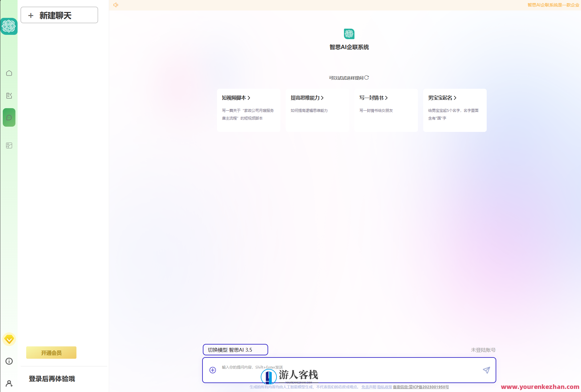Screen dimensions: 581x392
Task: Open the 隐私政策 privacy policy link
Action: pos(384,387)
